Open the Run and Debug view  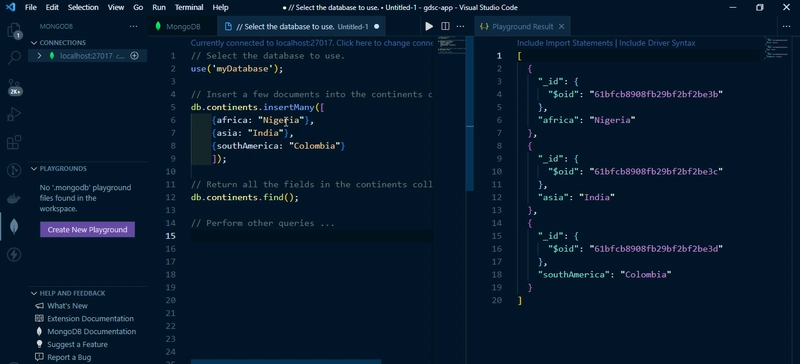pos(14,114)
